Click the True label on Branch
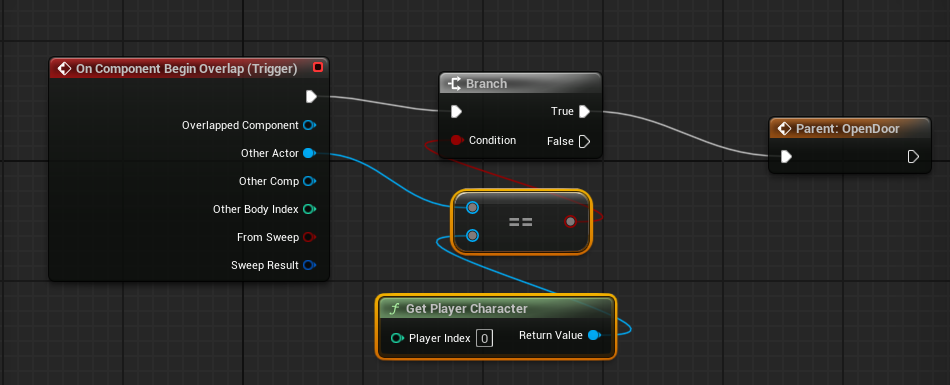Image resolution: width=950 pixels, height=385 pixels. click(562, 112)
